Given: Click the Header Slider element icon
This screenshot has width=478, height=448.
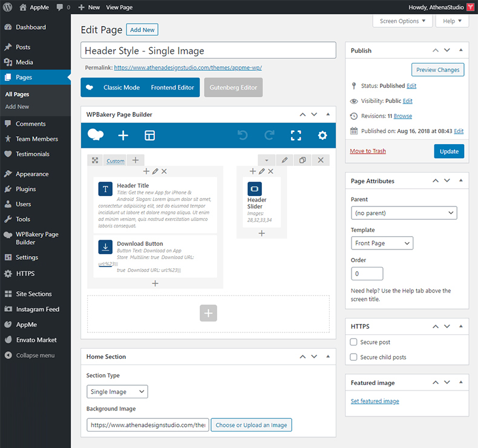Looking at the screenshot, I should 255,189.
